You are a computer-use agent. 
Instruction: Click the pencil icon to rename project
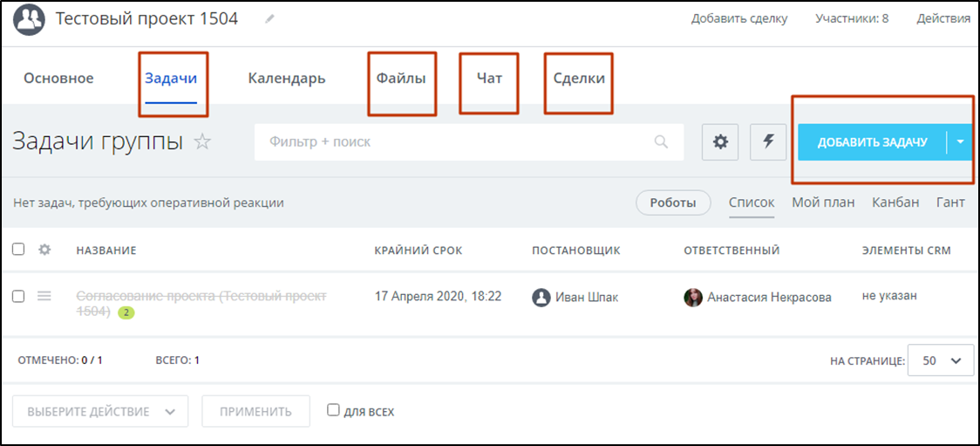[269, 19]
